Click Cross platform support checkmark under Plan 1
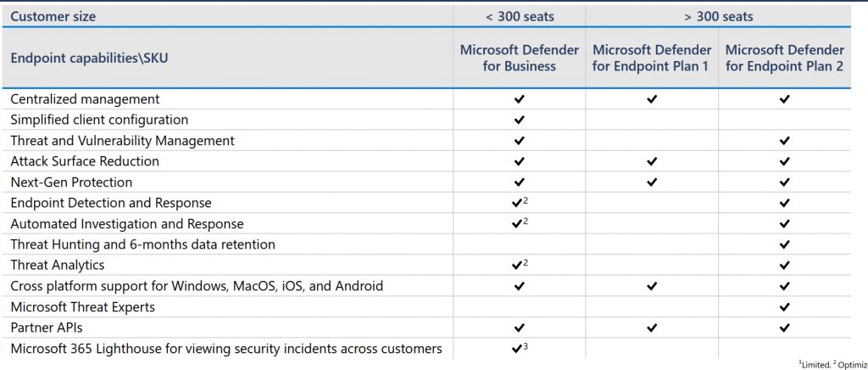868x370 pixels. click(x=652, y=287)
